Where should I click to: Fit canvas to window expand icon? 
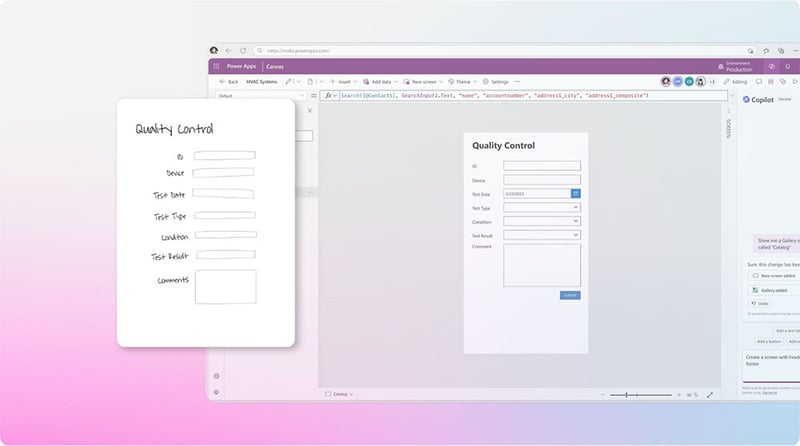710,394
